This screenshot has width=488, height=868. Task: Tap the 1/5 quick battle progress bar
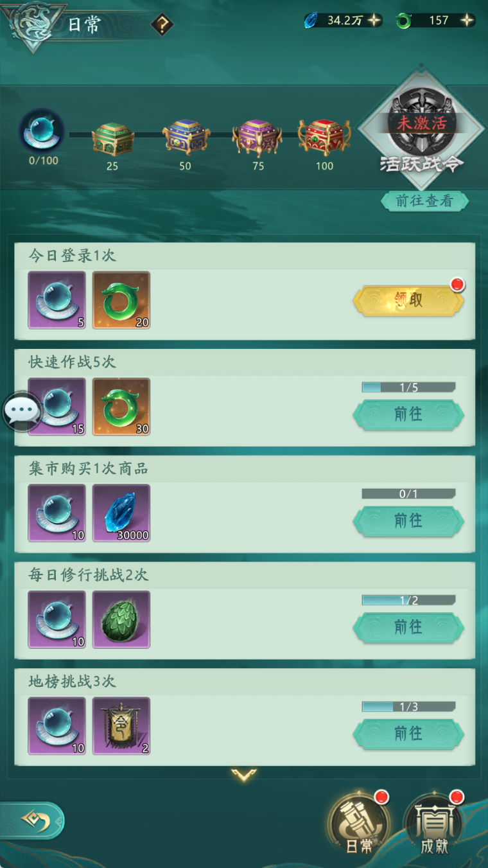tap(408, 387)
